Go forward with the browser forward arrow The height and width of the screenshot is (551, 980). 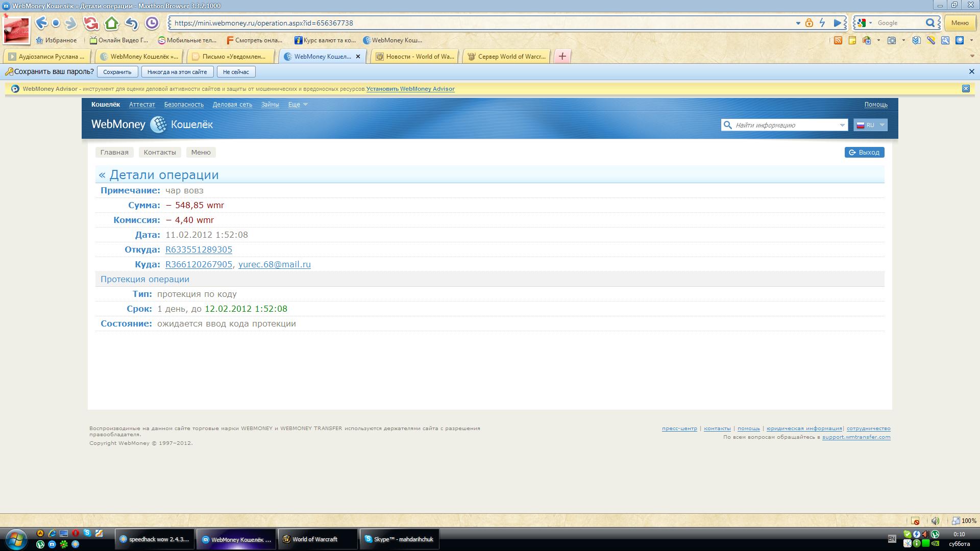tap(71, 23)
